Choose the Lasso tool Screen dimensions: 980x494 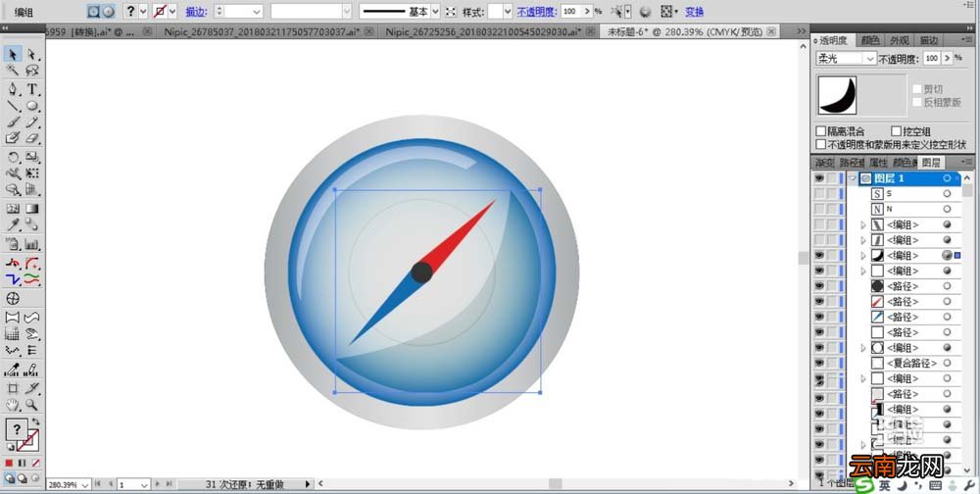[x=32, y=71]
